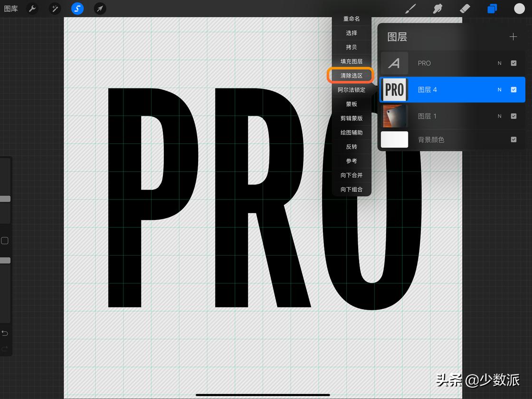The image size is (532, 399).
Task: Select the 背景颜色 layer name
Action: tap(431, 140)
